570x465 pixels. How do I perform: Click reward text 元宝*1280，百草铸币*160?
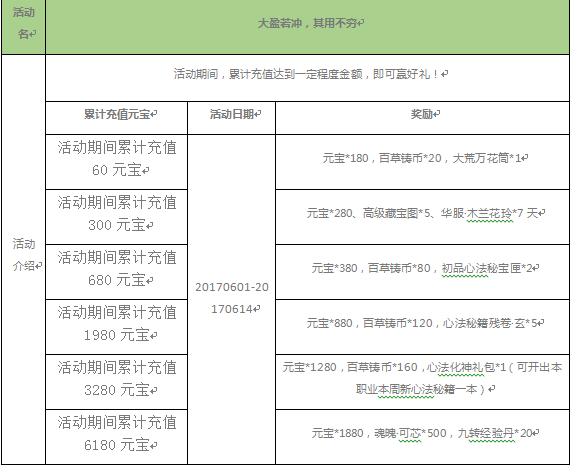[x=350, y=367]
